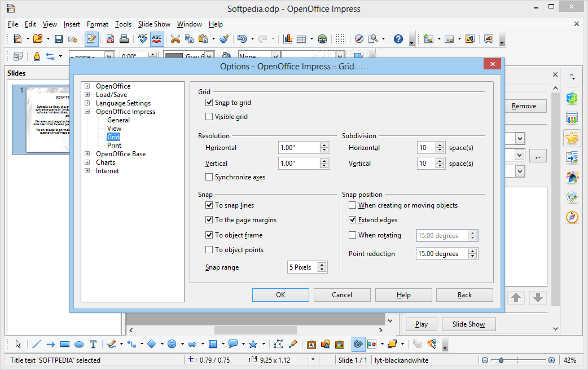The width and height of the screenshot is (588, 370).
Task: Insert a chart using the Chart icon
Action: pos(288,39)
